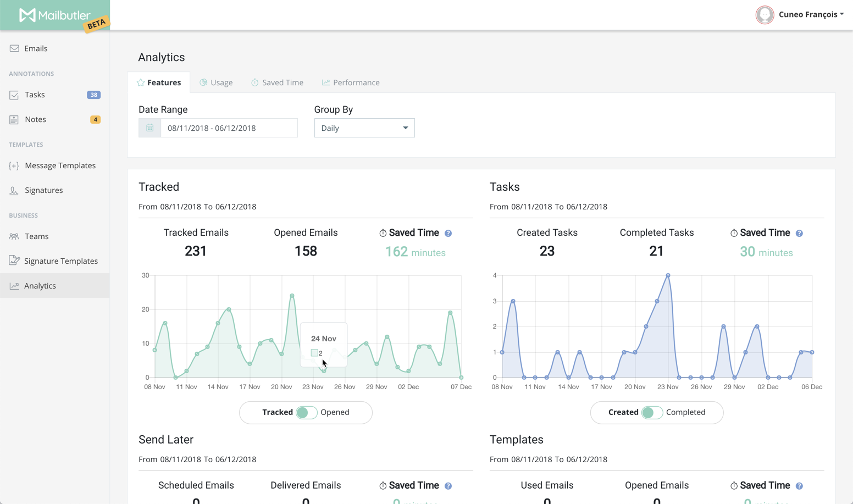Open the Notes section
This screenshot has width=853, height=504.
point(55,119)
